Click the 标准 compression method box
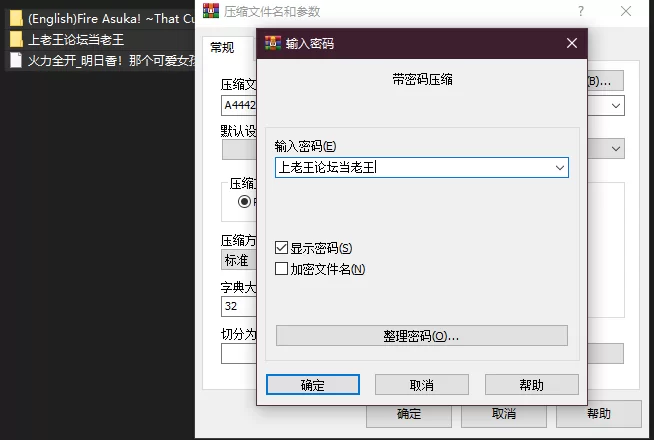Image resolution: width=654 pixels, height=440 pixels. click(239, 260)
